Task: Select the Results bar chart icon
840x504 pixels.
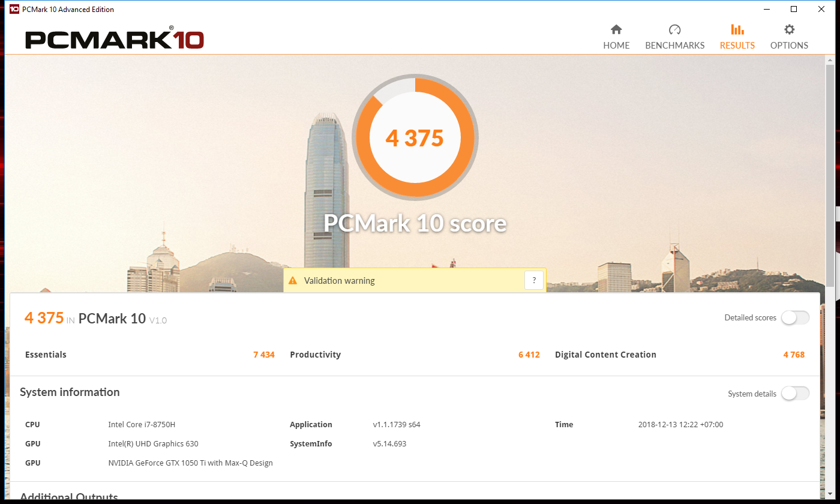Action: 737,29
